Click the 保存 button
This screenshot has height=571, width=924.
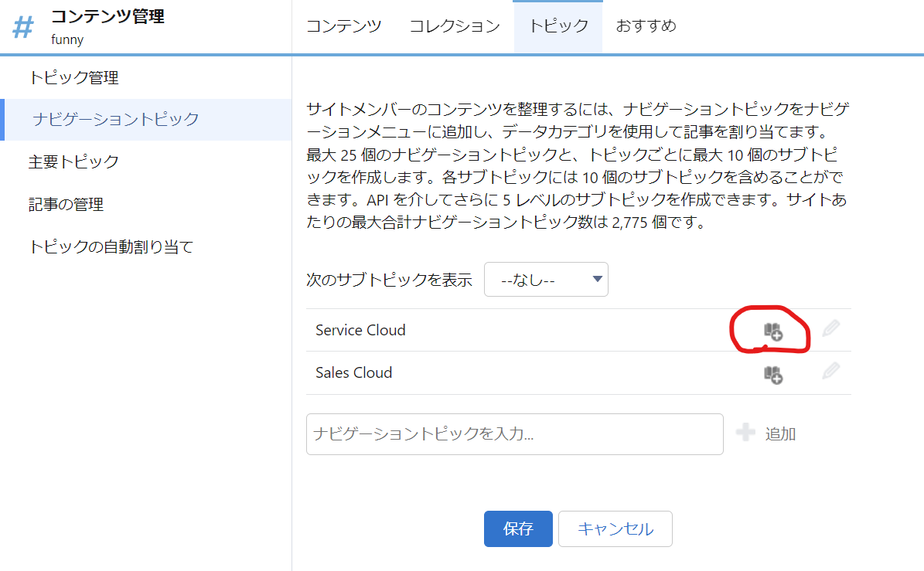[518, 529]
